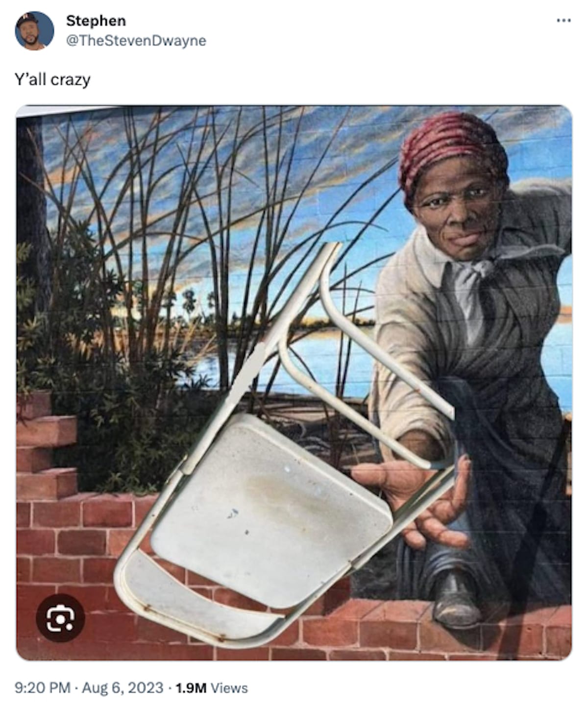Open the @TheStevenDwayne handle link

click(x=136, y=41)
